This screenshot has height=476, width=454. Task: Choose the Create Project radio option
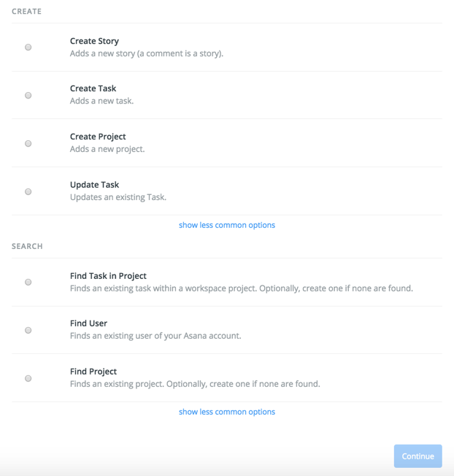[x=28, y=144]
